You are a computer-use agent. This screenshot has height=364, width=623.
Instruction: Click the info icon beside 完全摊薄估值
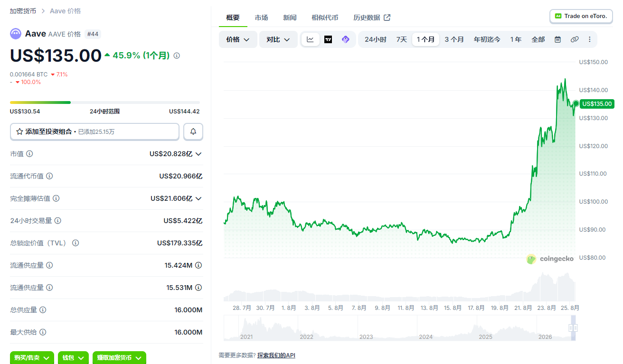[x=56, y=198]
